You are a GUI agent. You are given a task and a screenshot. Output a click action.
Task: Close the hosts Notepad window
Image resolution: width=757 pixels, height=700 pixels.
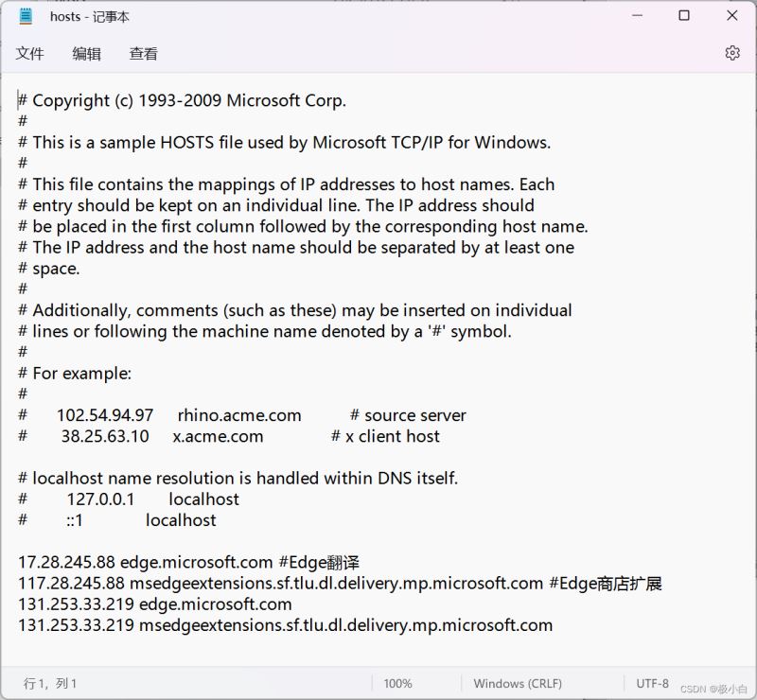pos(732,16)
